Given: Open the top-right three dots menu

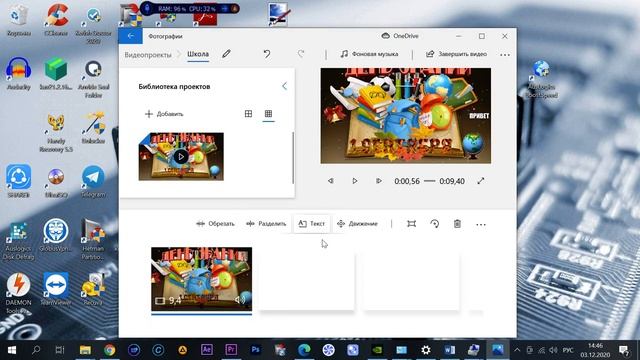Looking at the screenshot, I should pos(505,55).
